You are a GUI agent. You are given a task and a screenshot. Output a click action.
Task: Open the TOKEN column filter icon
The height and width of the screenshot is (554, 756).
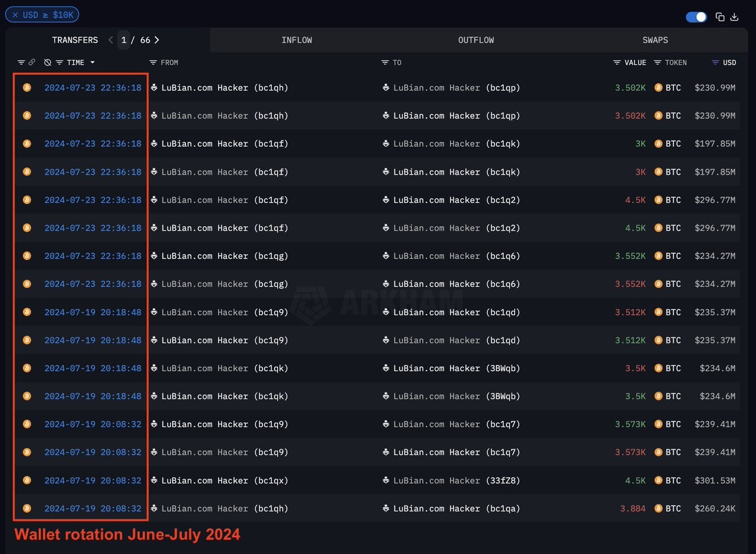tap(658, 62)
